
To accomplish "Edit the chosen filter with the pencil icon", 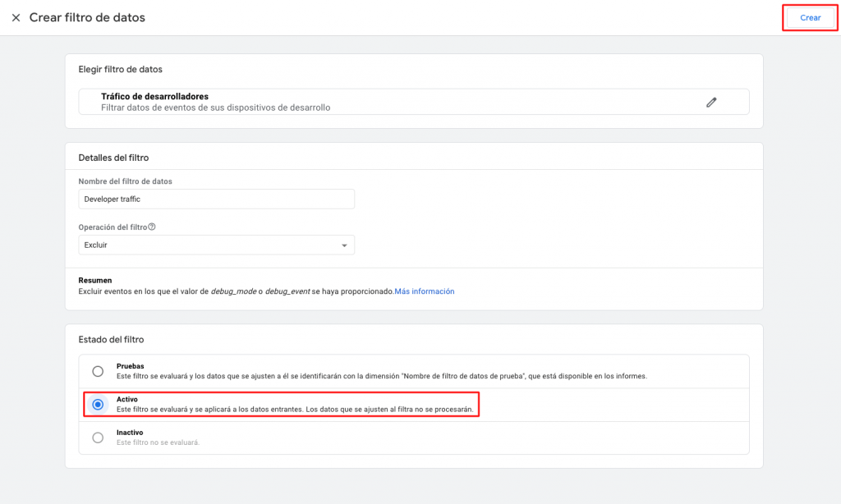I will (711, 102).
